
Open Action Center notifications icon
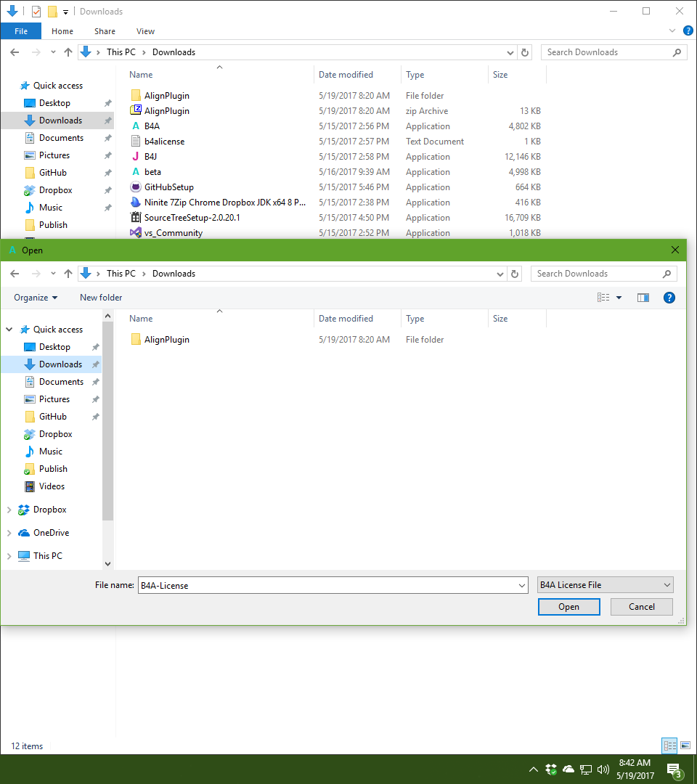[674, 770]
